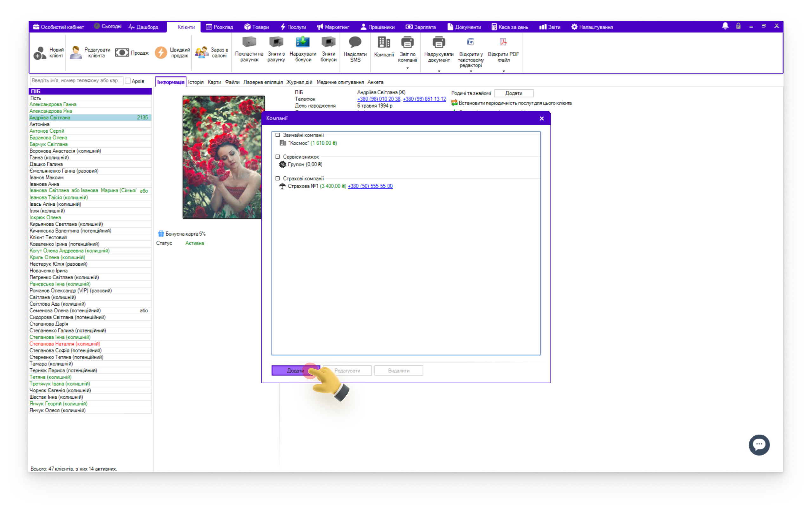Open the Звіти tab
The width and height of the screenshot is (812, 508).
coord(550,27)
